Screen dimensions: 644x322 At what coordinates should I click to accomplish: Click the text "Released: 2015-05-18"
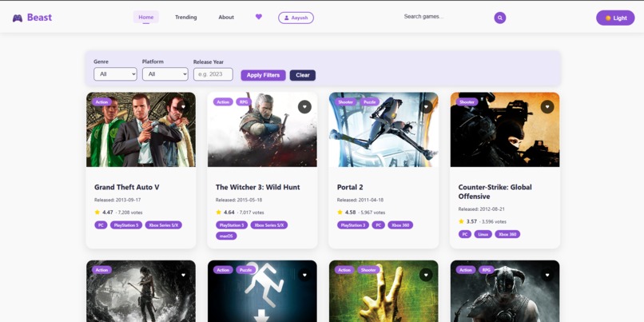coord(239,200)
